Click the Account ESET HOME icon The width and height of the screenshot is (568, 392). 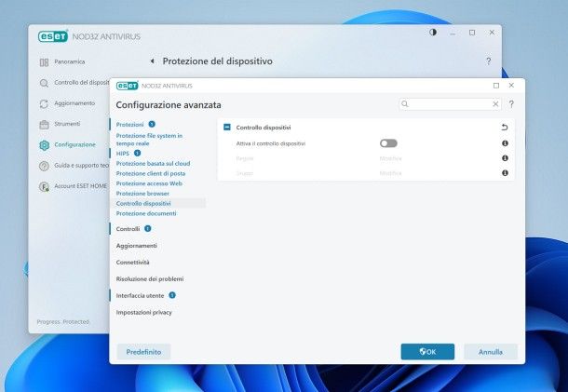[44, 186]
